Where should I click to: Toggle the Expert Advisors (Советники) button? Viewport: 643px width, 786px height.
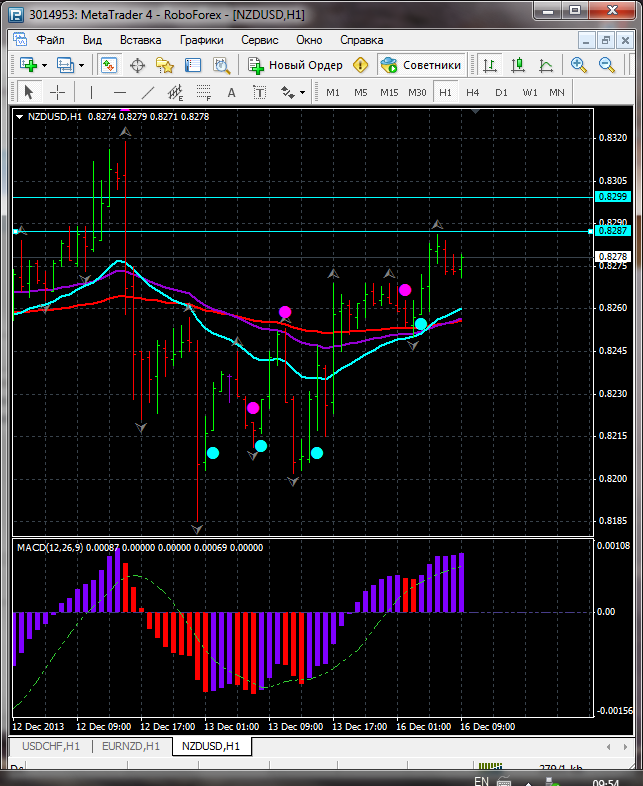pyautogui.click(x=421, y=65)
